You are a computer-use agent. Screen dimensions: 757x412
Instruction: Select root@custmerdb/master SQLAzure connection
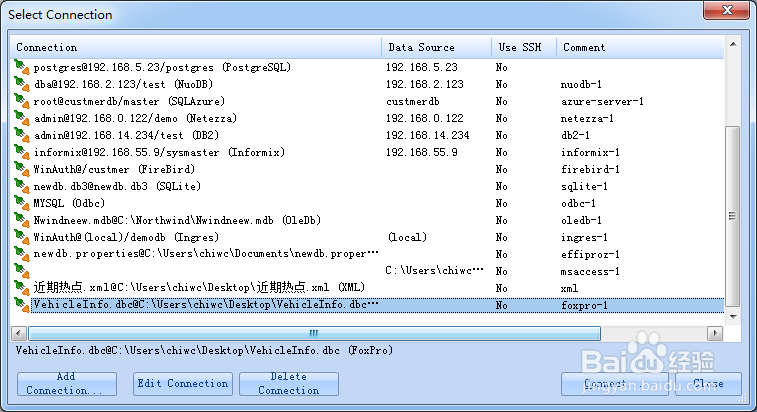coord(129,101)
